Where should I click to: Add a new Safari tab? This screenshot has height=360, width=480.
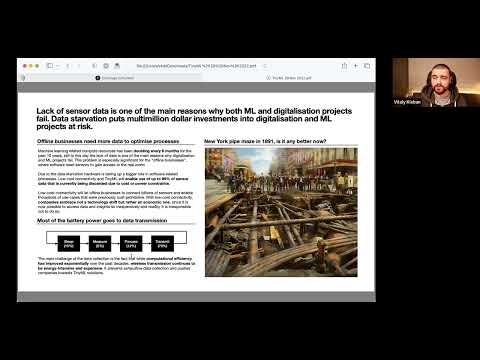[x=356, y=66]
